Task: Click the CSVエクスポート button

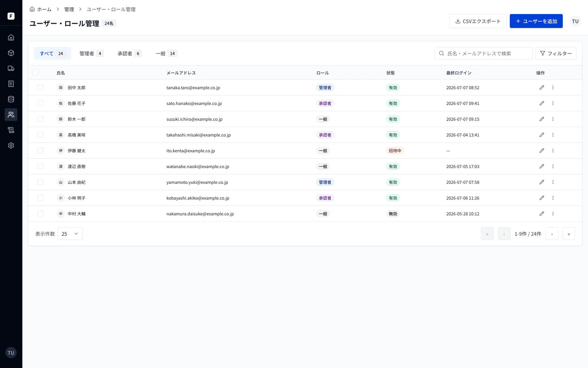Action: (x=478, y=21)
